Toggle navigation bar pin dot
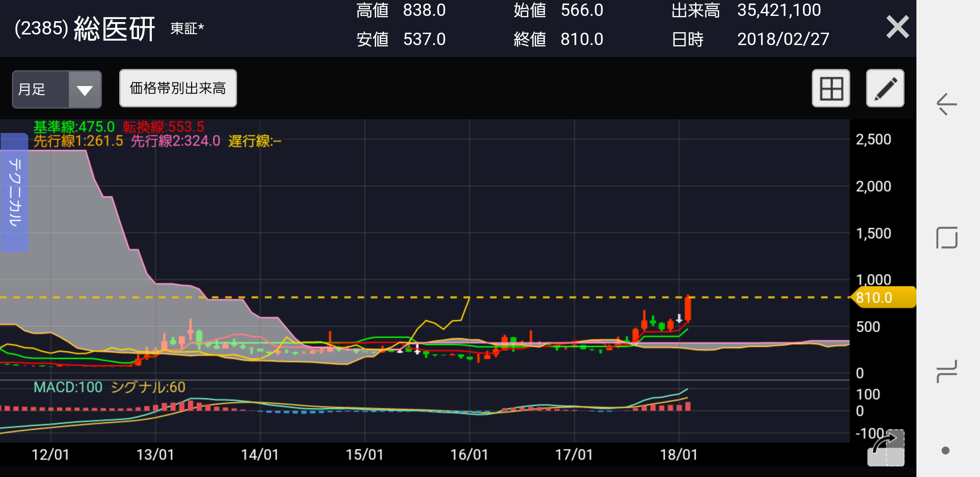 pyautogui.click(x=946, y=450)
